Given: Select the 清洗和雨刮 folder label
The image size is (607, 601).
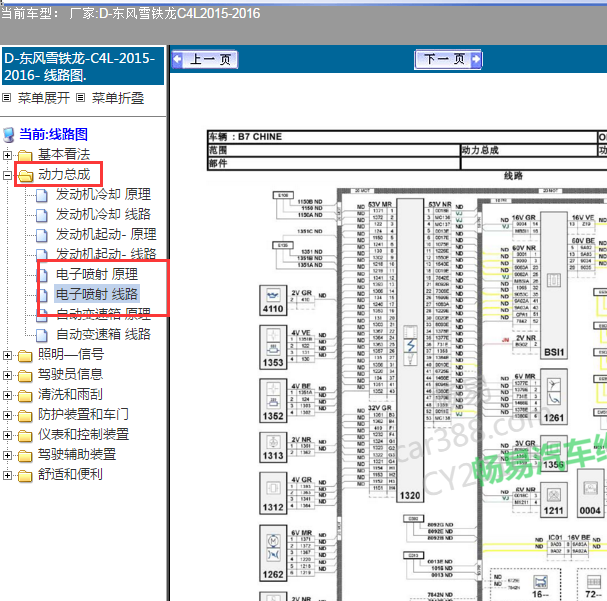Looking at the screenshot, I should (70, 395).
